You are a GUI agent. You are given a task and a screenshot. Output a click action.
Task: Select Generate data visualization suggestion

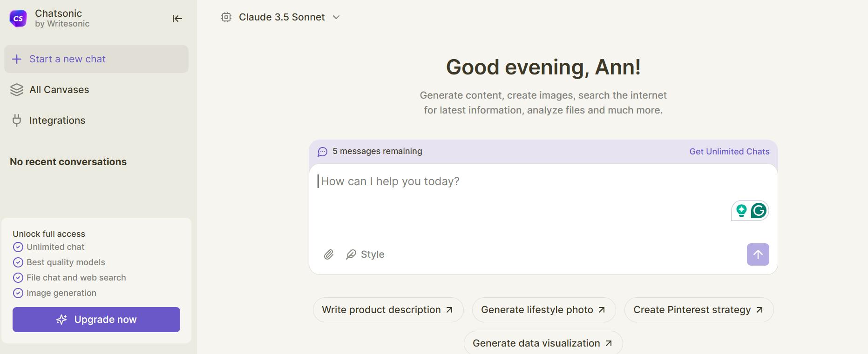coord(543,343)
